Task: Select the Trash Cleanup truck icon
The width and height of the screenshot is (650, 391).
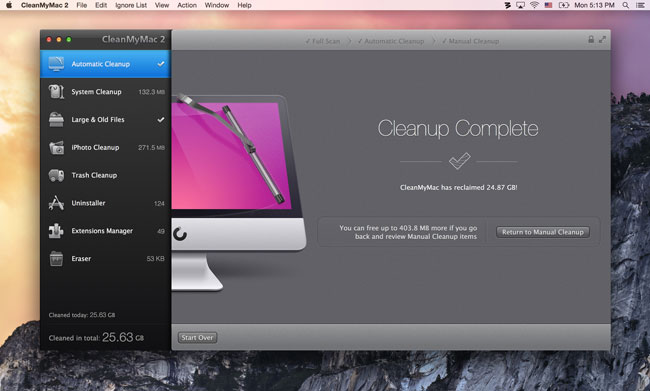Action: [x=56, y=175]
